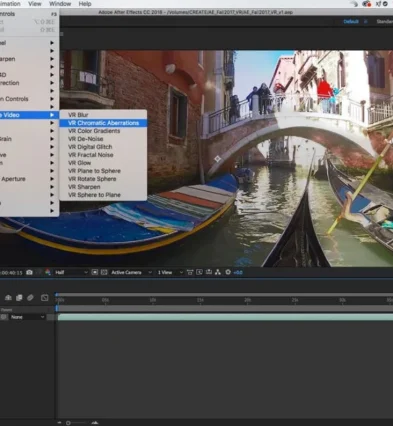The height and width of the screenshot is (426, 393).
Task: Open the graph editor icon
Action: (x=45, y=298)
